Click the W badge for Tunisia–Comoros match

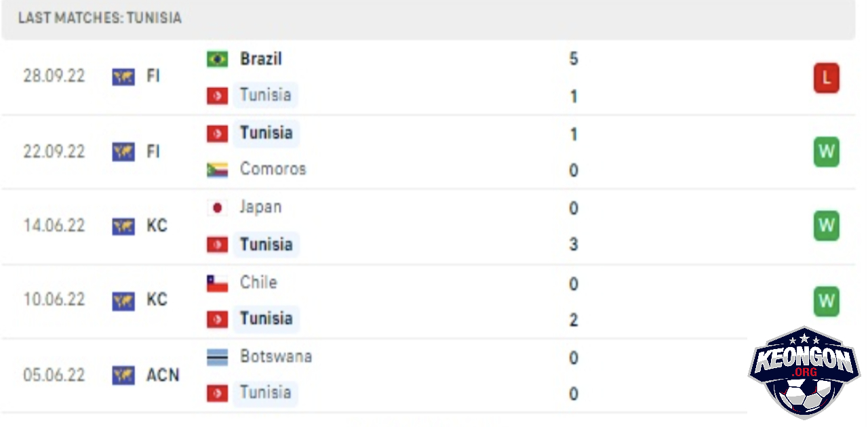pos(827,152)
